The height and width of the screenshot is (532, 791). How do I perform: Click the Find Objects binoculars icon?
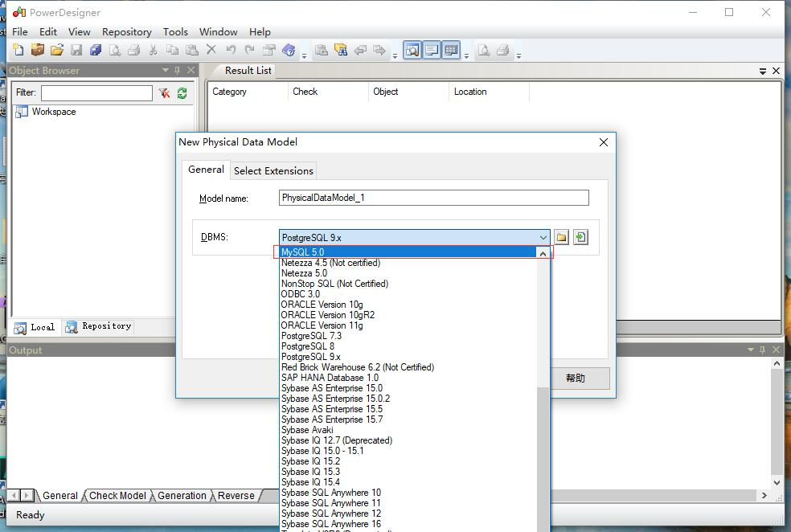341,49
